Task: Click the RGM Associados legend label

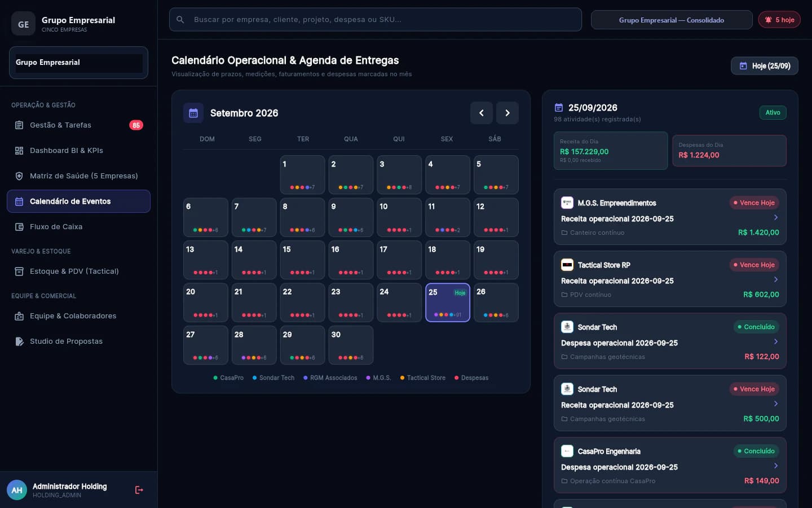Action: tap(334, 378)
